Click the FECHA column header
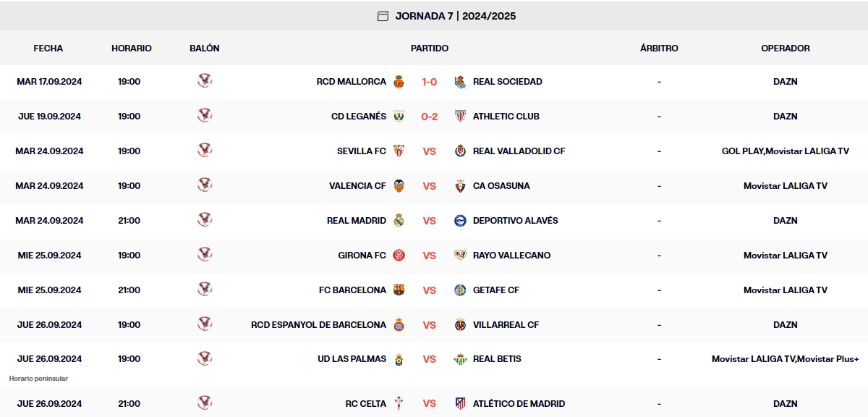The width and height of the screenshot is (868, 417). [48, 49]
